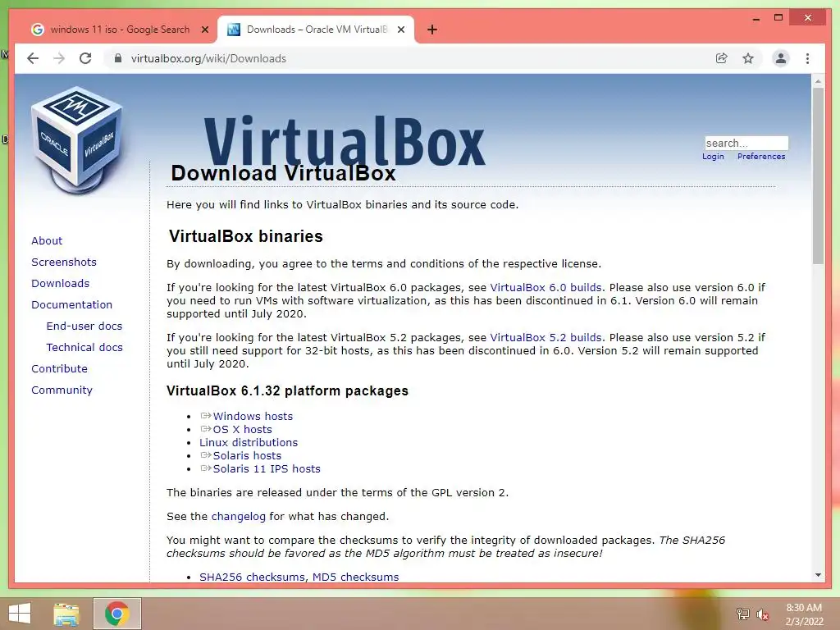Click the Chrome taskbar icon
Screen dimensions: 840x630
click(x=116, y=614)
